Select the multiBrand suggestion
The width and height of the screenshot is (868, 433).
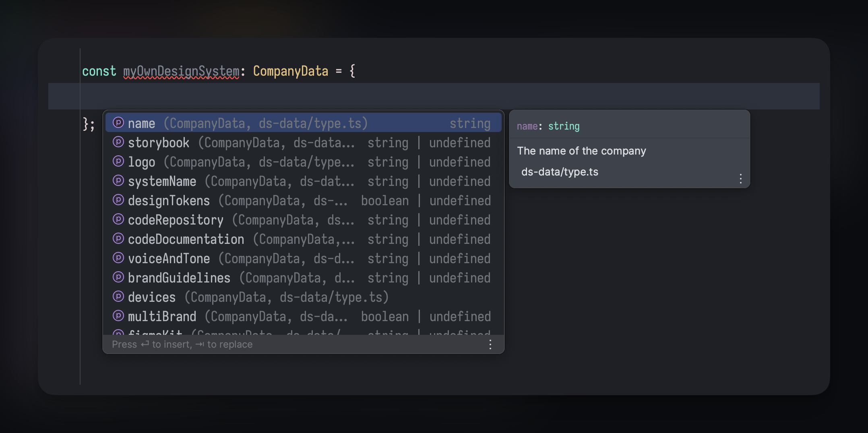pos(303,316)
